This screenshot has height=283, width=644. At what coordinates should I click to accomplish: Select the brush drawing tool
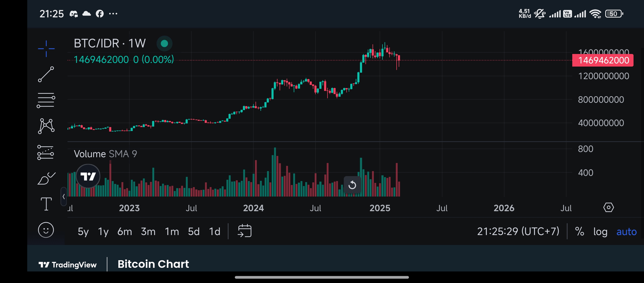tap(46, 179)
